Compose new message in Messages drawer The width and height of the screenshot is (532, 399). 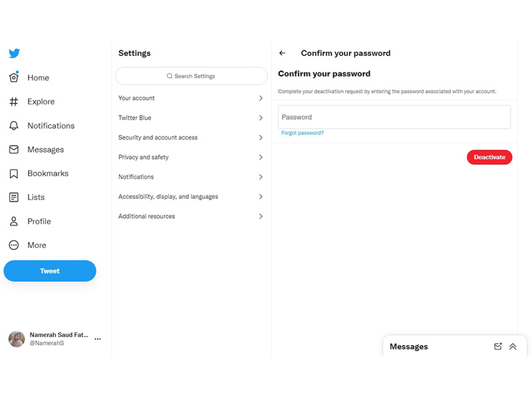tap(497, 346)
